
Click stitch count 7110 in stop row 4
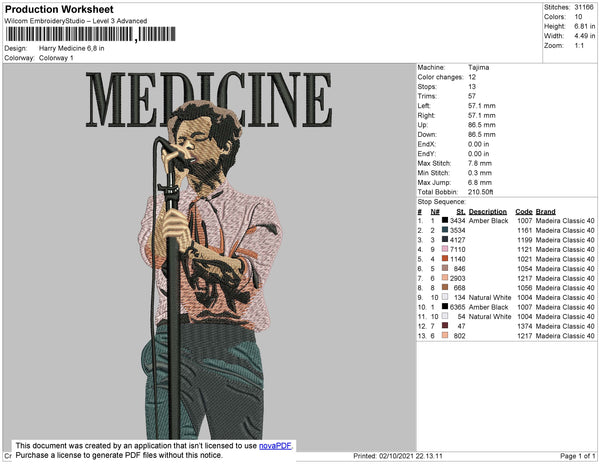(x=458, y=249)
